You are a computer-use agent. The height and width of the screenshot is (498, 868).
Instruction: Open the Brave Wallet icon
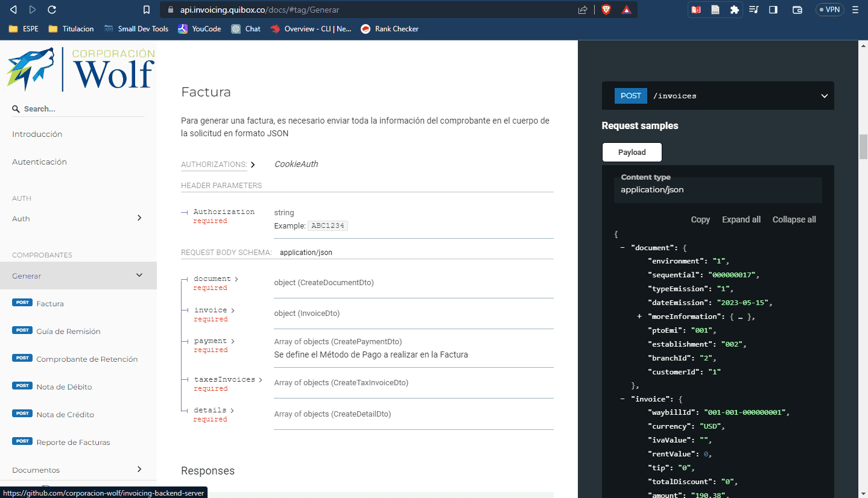797,10
